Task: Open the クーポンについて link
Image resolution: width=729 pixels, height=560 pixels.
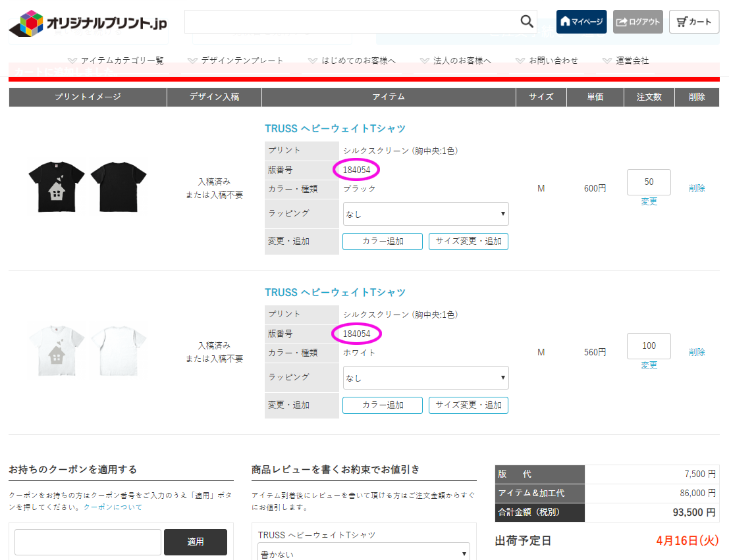Action: [113, 507]
